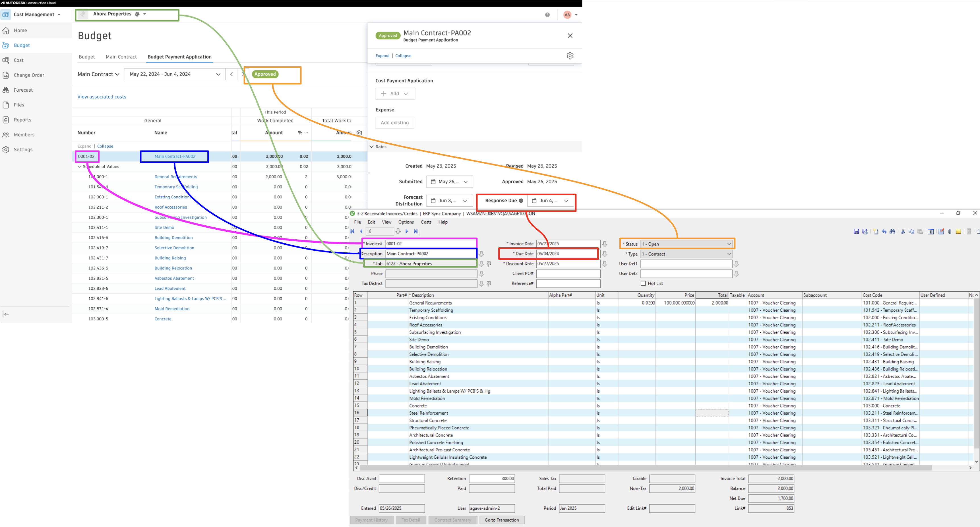The height and width of the screenshot is (527, 980).
Task: Click the Go to Transaction button
Action: point(502,520)
